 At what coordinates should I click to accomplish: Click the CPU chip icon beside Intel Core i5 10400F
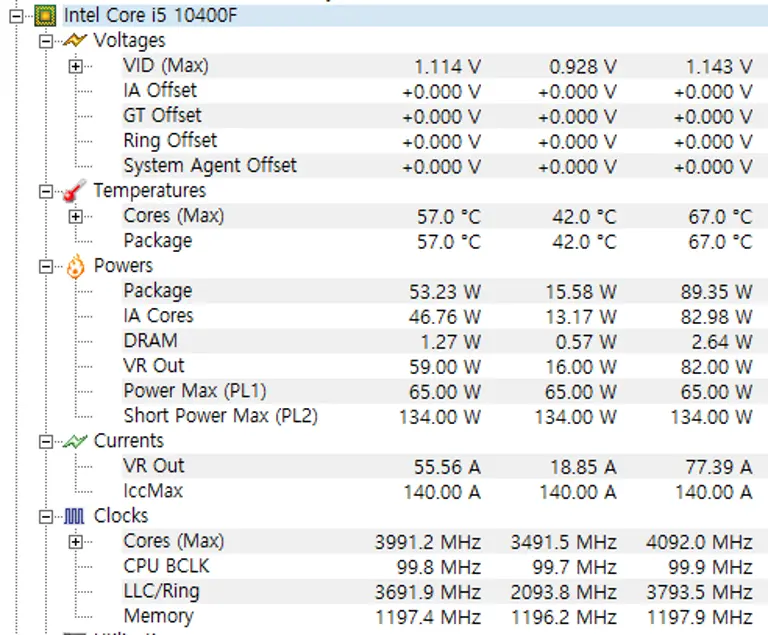click(x=45, y=16)
